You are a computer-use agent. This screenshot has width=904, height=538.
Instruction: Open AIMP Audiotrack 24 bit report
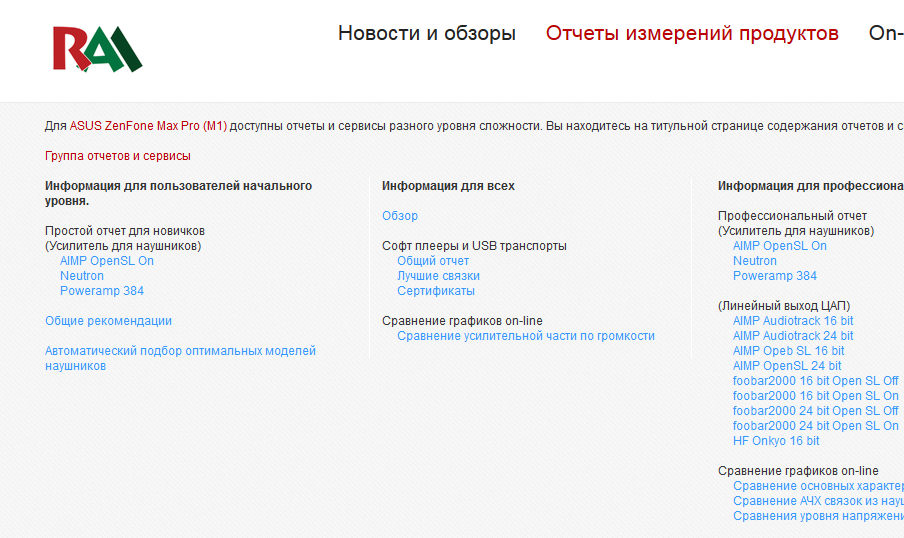click(793, 336)
